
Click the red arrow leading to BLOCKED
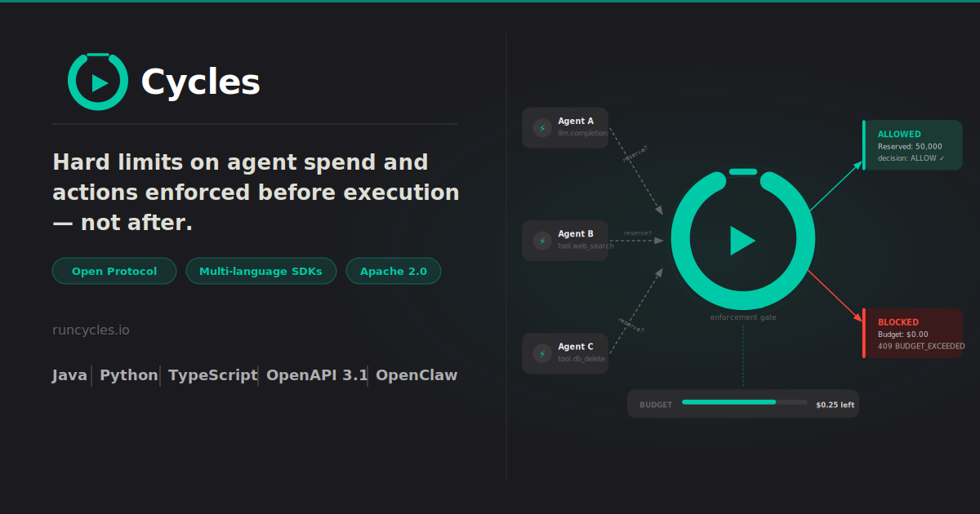pos(833,294)
